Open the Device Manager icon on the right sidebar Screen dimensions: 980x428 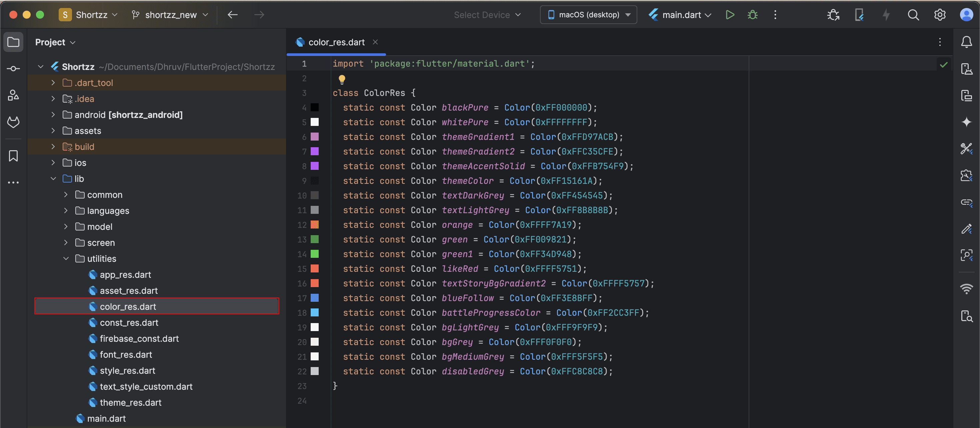[967, 69]
